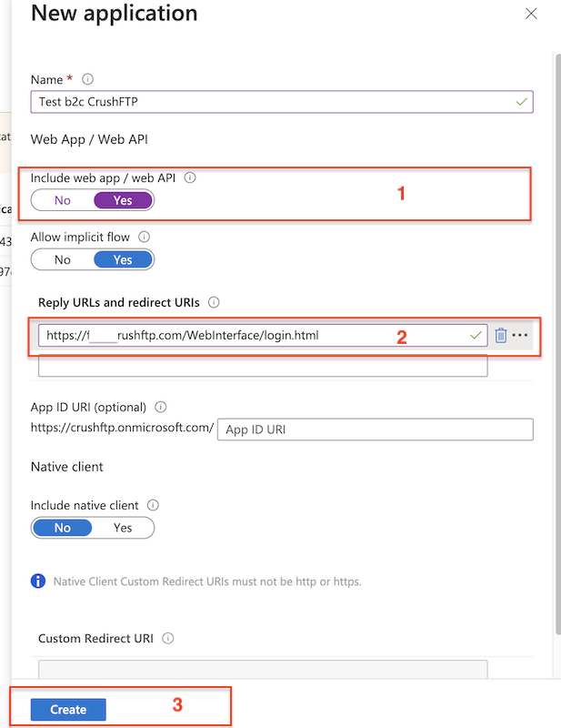
Task: Select No for Include native client
Action: click(63, 528)
